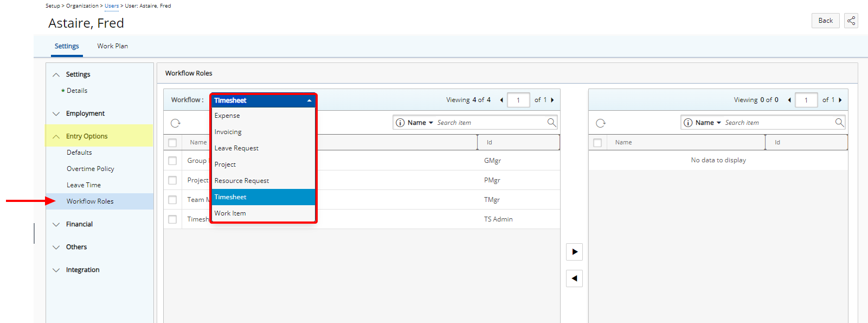Open the Settings tab
This screenshot has height=323, width=868.
click(67, 46)
